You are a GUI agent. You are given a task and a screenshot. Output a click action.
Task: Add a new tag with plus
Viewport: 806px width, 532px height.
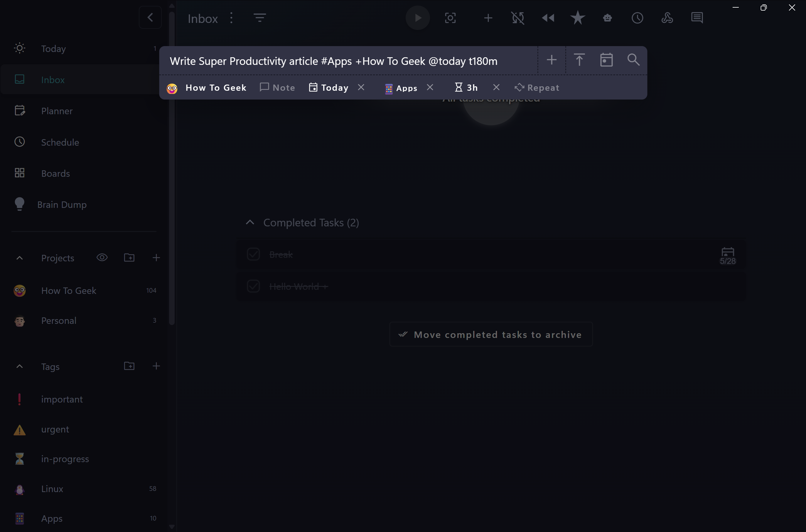point(156,366)
